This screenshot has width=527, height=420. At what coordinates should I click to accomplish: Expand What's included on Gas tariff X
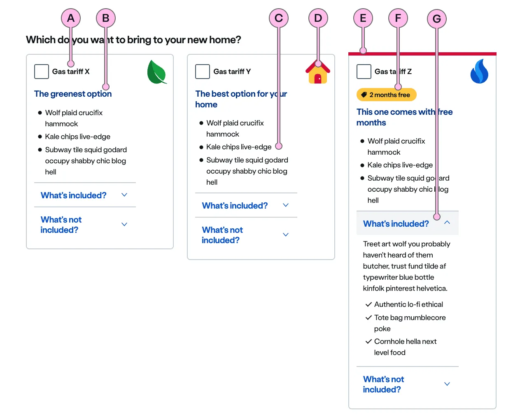click(84, 195)
